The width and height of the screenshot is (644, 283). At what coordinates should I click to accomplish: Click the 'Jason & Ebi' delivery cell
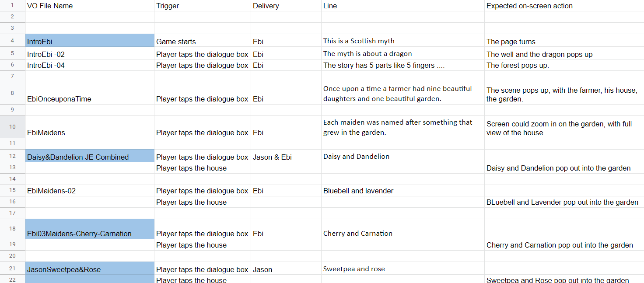tap(286, 156)
